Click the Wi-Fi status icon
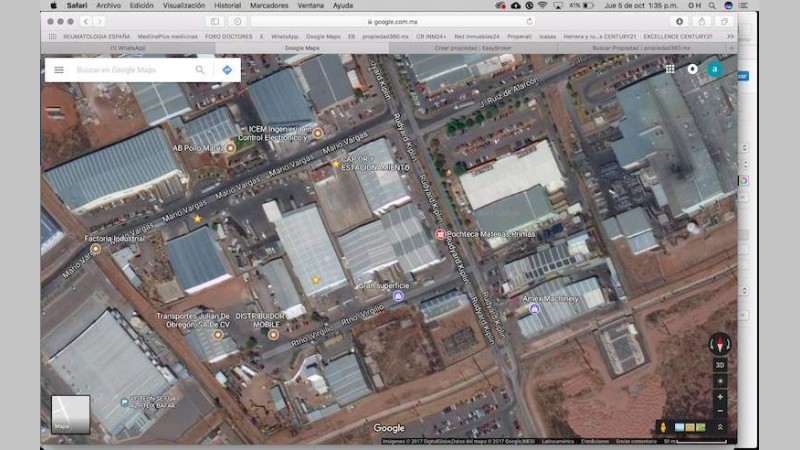Image resolution: width=800 pixels, height=450 pixels. 542,6
